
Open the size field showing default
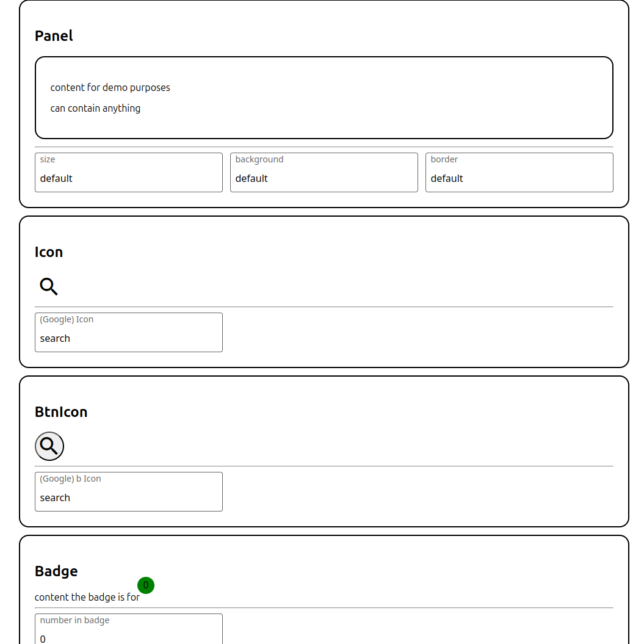(x=128, y=178)
